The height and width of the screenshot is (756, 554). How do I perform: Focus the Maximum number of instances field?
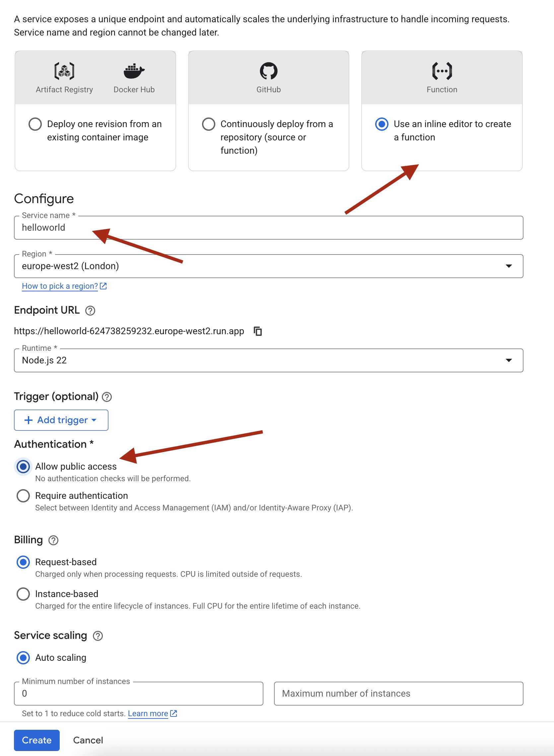(x=398, y=693)
